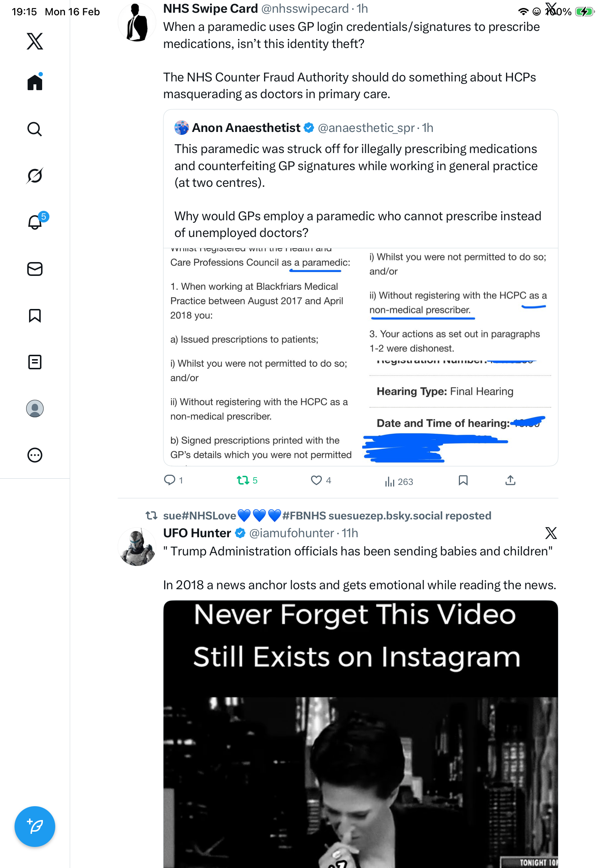Share the NHS Swipe Card post
The height and width of the screenshot is (868, 606).
[510, 480]
